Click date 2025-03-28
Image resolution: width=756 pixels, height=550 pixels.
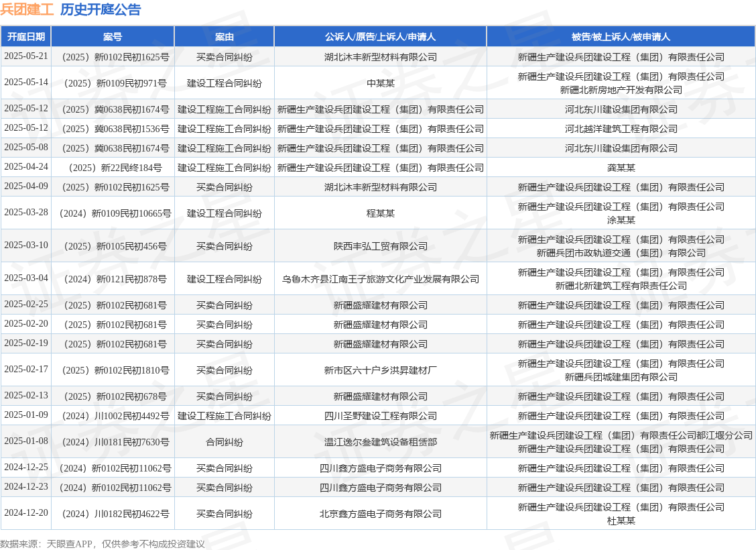point(26,212)
